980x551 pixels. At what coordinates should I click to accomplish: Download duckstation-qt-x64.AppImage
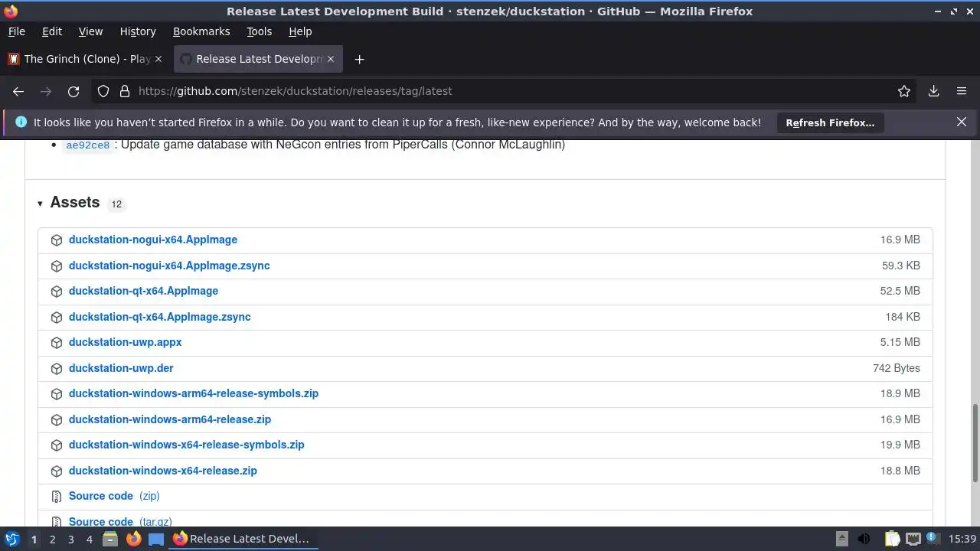click(143, 291)
